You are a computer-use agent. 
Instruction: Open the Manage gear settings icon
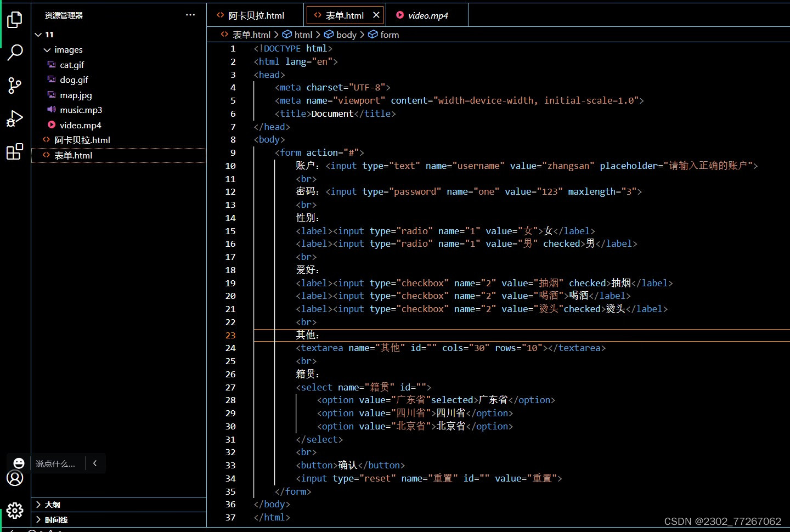click(15, 511)
